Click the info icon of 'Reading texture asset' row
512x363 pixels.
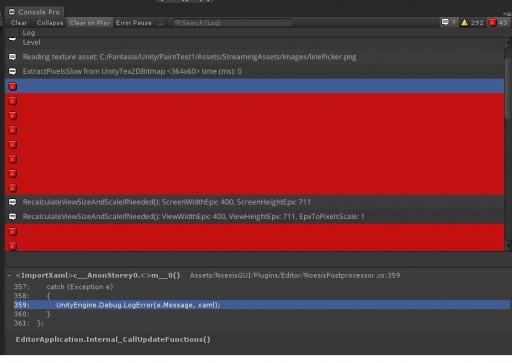coord(12,57)
